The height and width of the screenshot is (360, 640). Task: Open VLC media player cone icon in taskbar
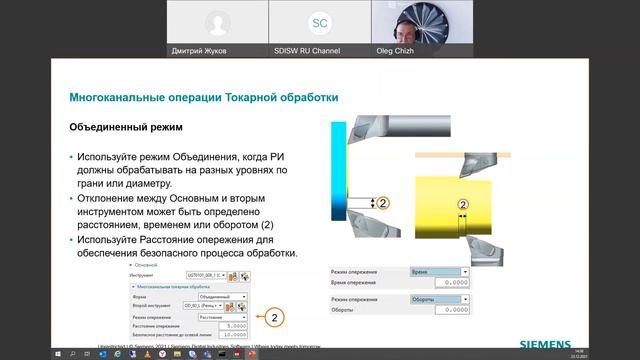point(147,354)
